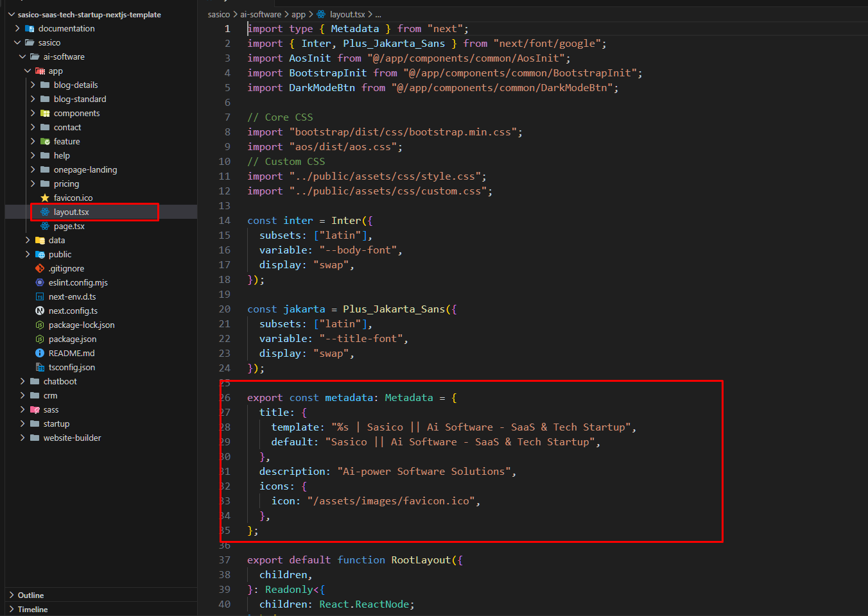The height and width of the screenshot is (616, 868).
Task: Click the favicon.ico star icon
Action: (45, 198)
